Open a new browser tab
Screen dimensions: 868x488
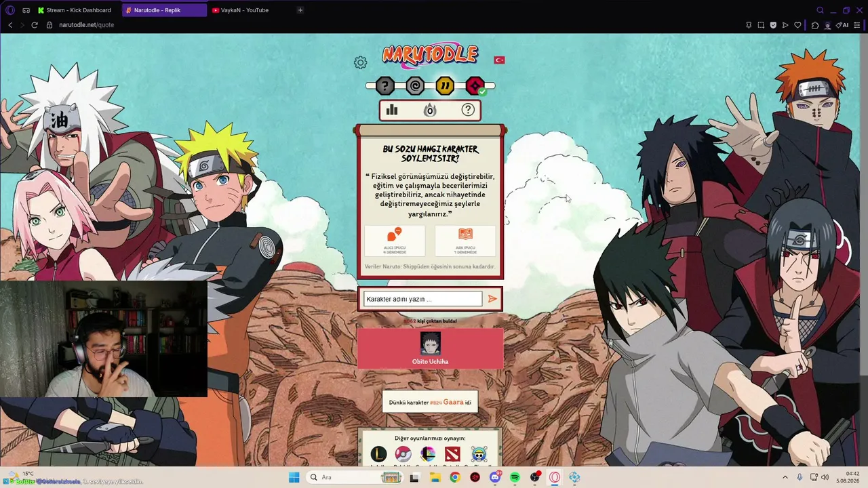[300, 10]
